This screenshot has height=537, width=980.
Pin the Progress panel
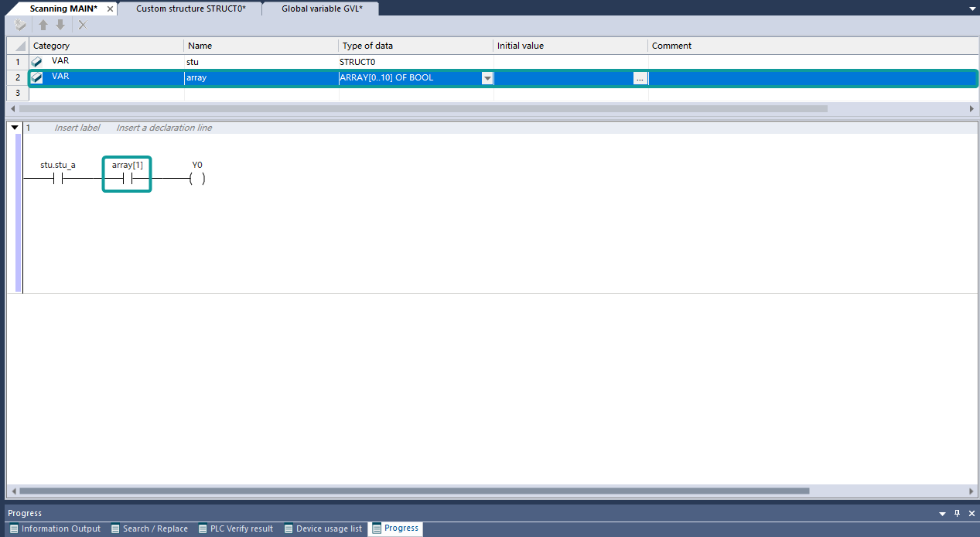coord(957,513)
